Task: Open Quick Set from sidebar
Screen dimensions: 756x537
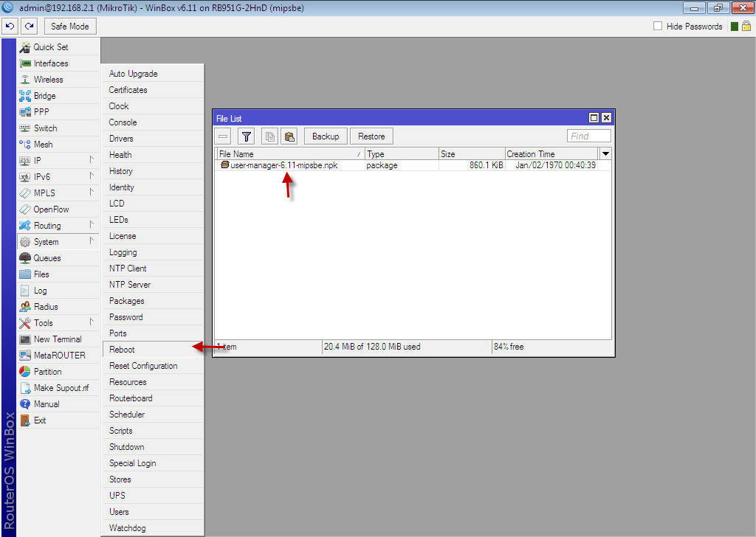Action: pyautogui.click(x=58, y=47)
